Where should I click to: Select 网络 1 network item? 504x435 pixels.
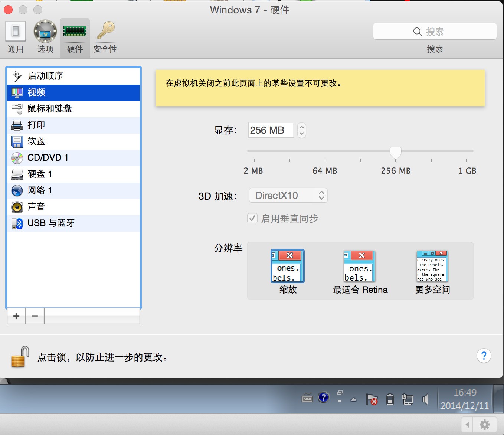[x=73, y=190]
